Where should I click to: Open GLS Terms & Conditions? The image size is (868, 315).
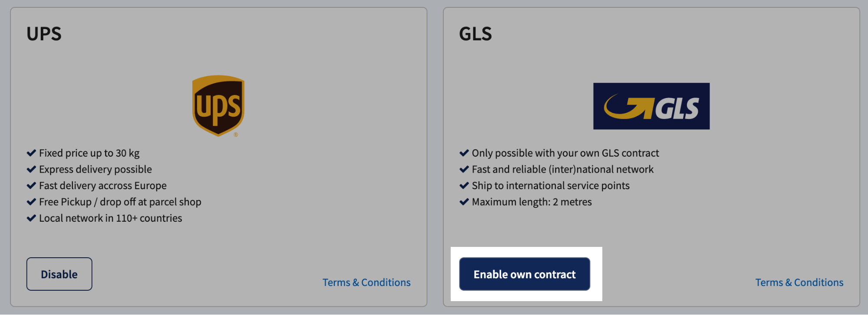click(799, 282)
